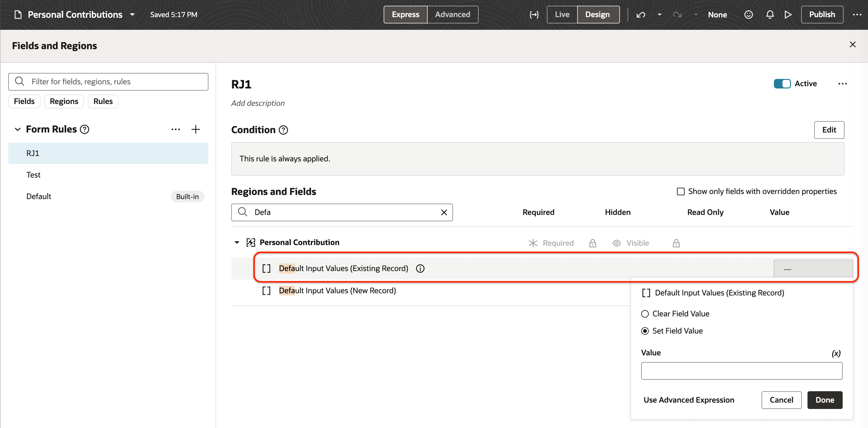Click the Regions and Fields search box

[x=342, y=212]
